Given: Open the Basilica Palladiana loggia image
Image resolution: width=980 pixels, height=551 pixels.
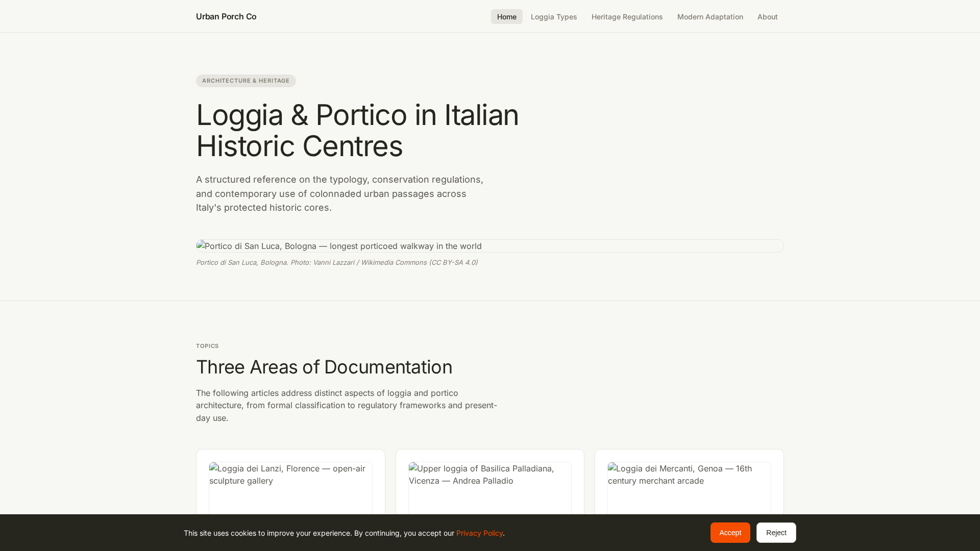Looking at the screenshot, I should tap(490, 488).
